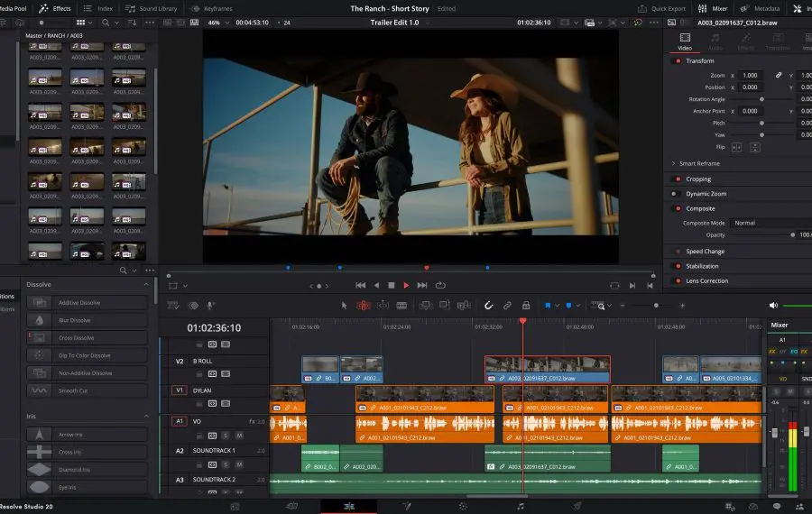Open the timeline zoom options dropdown

(x=610, y=306)
